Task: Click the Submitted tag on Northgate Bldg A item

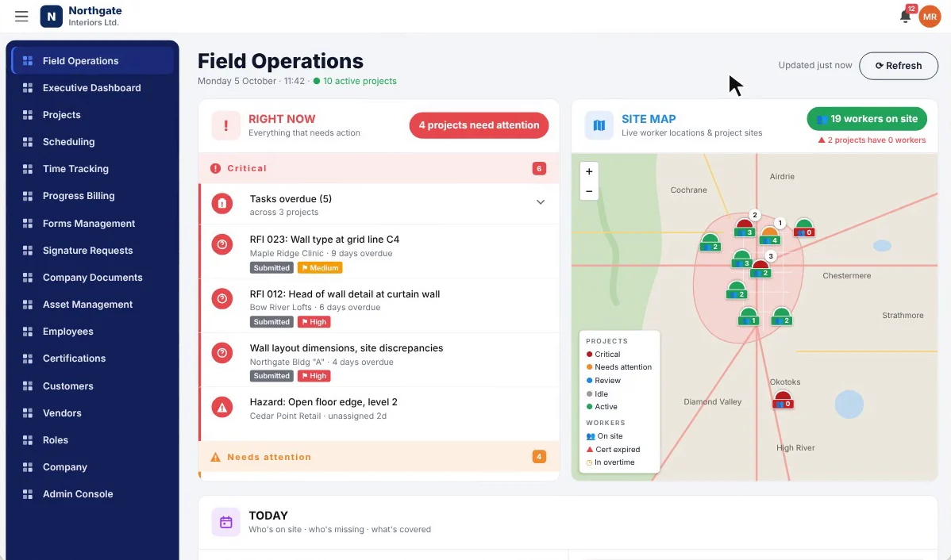Action: (271, 376)
